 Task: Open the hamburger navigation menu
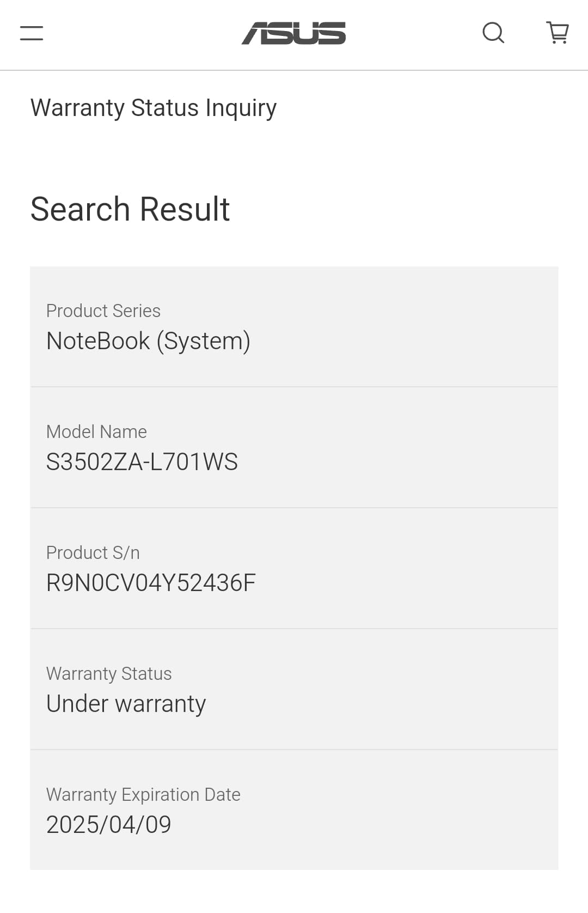(32, 33)
